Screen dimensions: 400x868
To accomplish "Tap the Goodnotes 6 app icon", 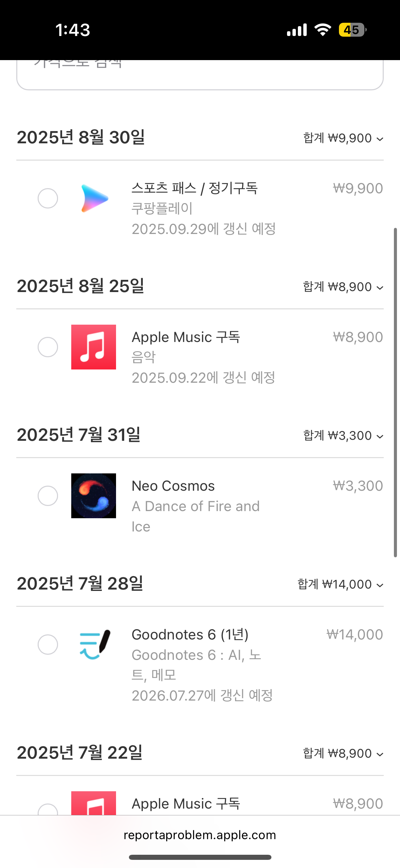I will 94,645.
